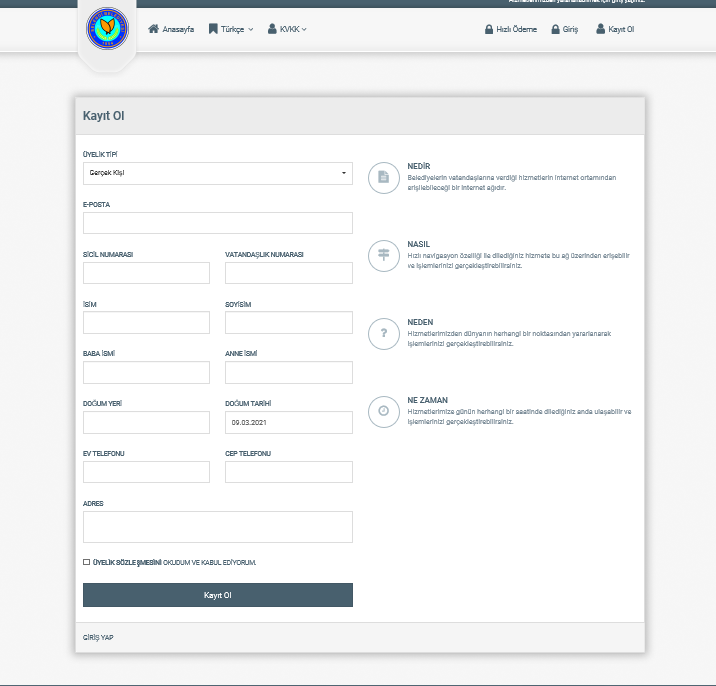This screenshot has width=716, height=686.
Task: Click the NASIL signpost circle icon
Action: pos(384,255)
